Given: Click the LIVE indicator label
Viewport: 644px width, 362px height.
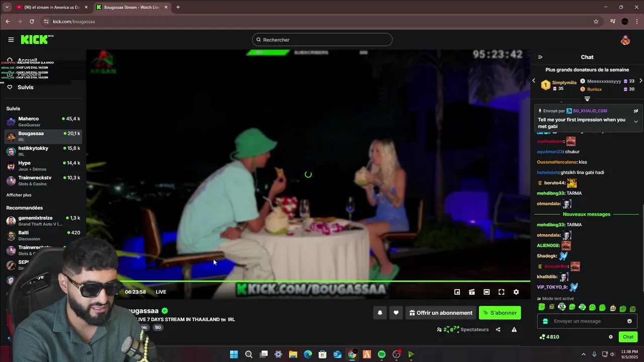Looking at the screenshot, I should click(161, 292).
